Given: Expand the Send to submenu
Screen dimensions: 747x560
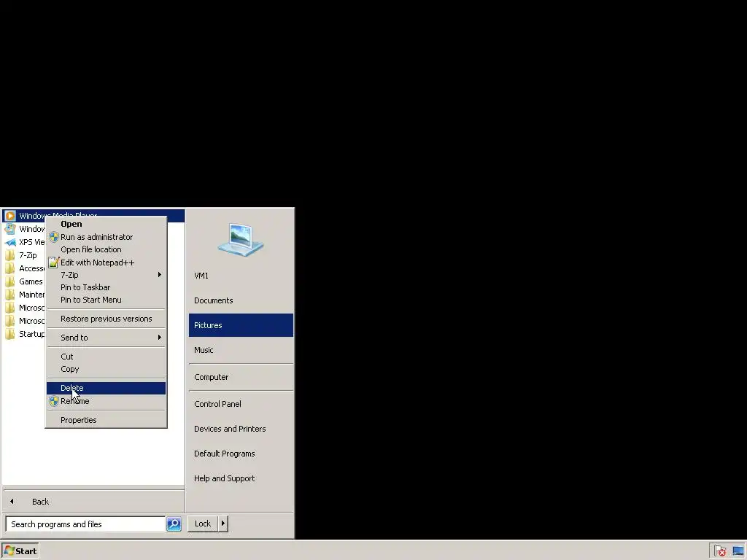Looking at the screenshot, I should 106,338.
